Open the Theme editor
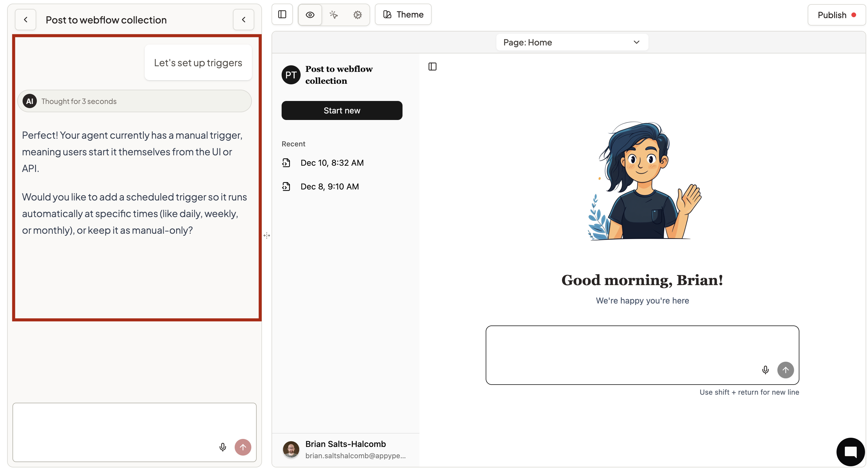The width and height of the screenshot is (868, 471). click(403, 15)
